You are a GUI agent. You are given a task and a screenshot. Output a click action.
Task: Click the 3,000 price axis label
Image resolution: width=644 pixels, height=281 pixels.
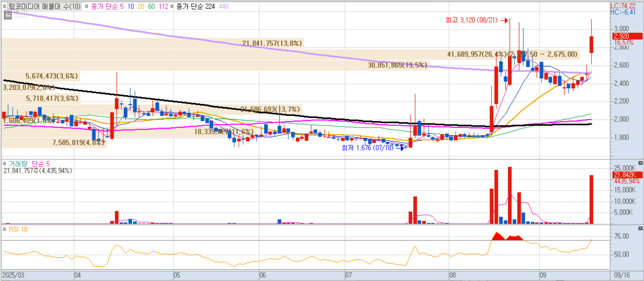tap(621, 29)
